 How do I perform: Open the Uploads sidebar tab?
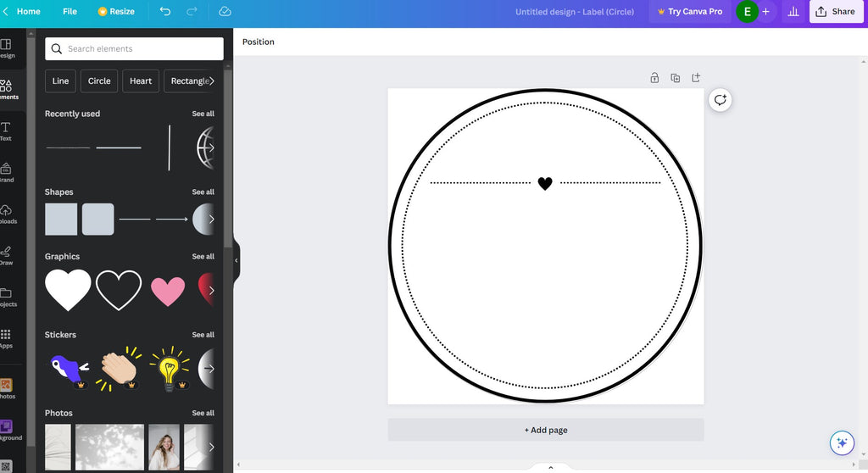point(7,214)
